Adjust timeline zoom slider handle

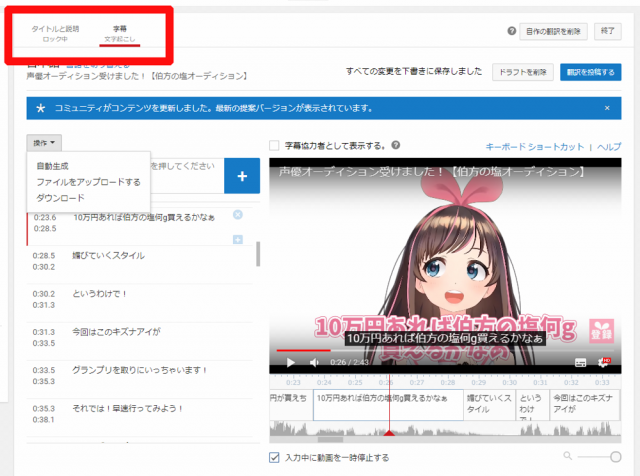click(x=615, y=457)
